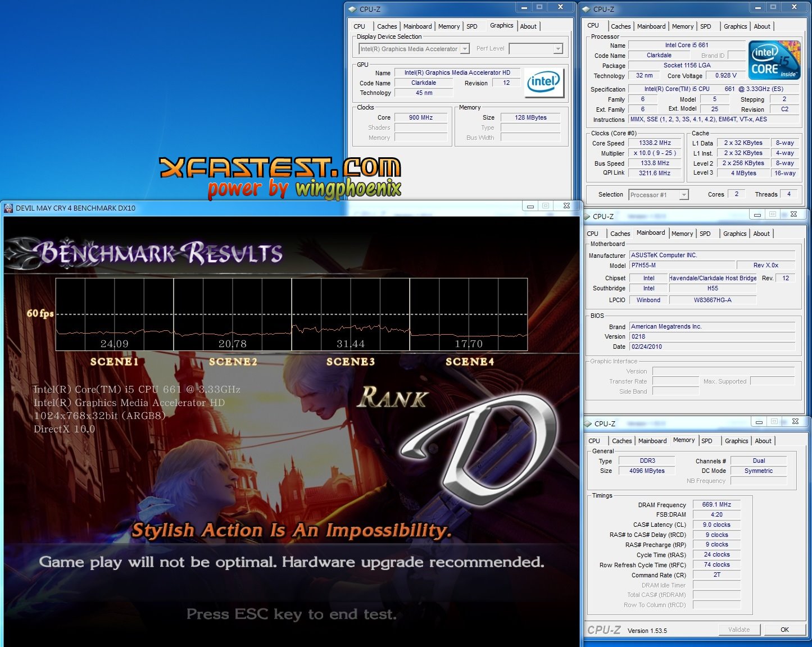Image resolution: width=812 pixels, height=647 pixels.
Task: Click Devil May Cry 4 benchmark window icon
Action: click(8, 208)
